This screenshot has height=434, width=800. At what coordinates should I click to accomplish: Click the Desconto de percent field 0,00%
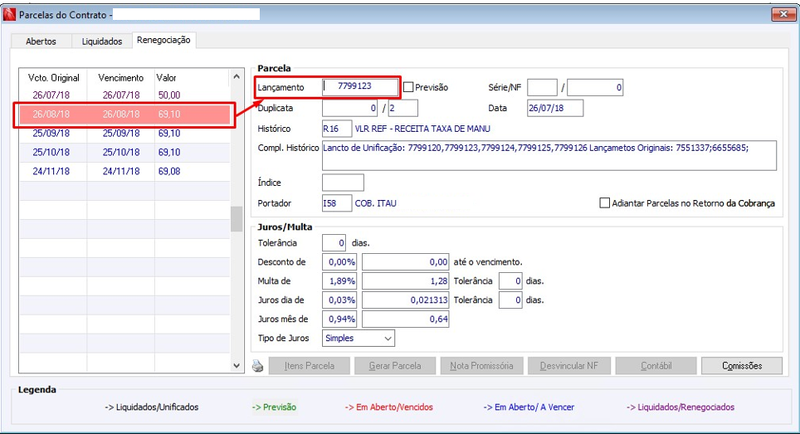click(x=339, y=262)
